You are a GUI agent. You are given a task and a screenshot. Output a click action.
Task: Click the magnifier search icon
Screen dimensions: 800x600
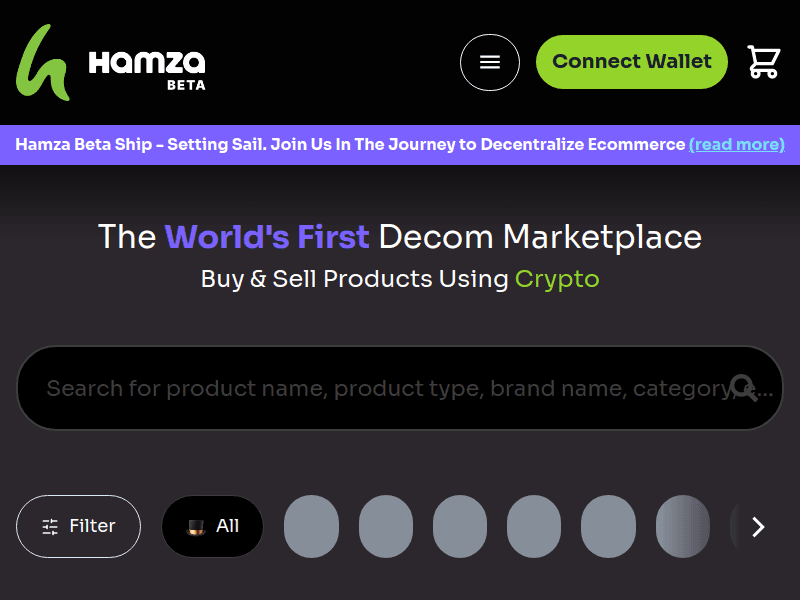(743, 387)
